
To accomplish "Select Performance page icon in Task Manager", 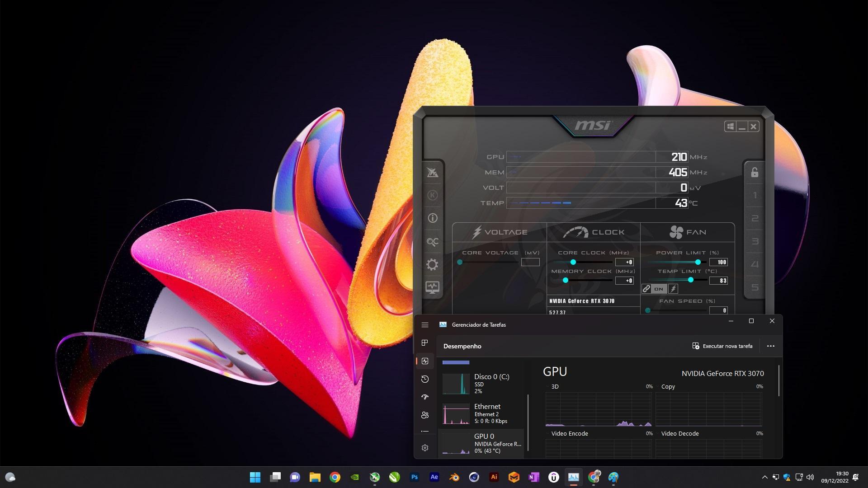I will pos(425,361).
